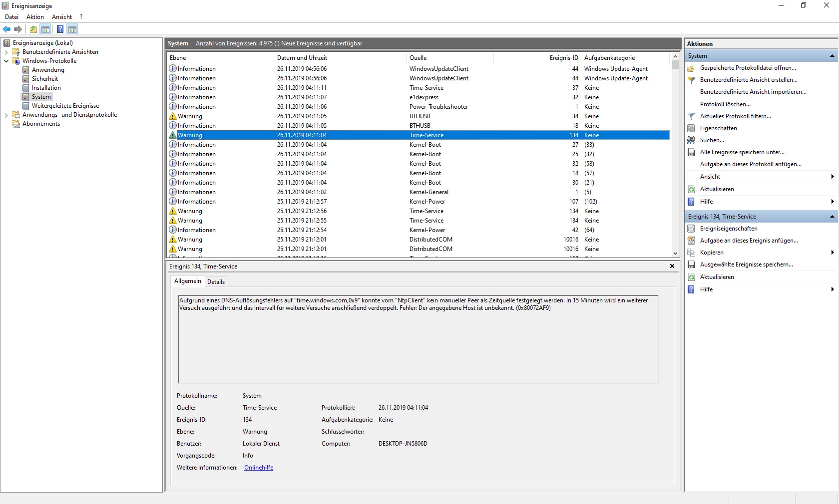Screen dimensions: 839x504
Task: Expand Anwendungs- und Dienstprotokolle node
Action: point(6,115)
